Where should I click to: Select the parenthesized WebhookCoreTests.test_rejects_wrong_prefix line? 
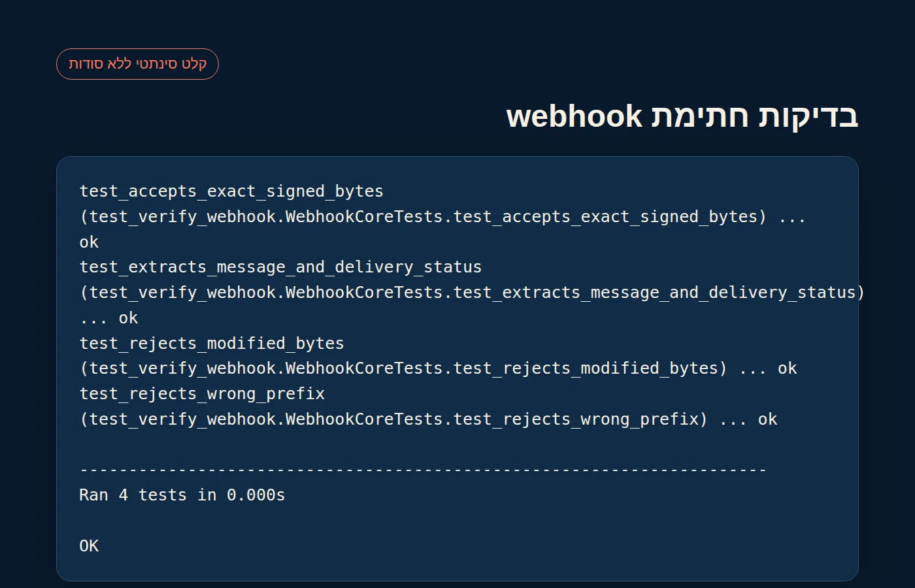tap(428, 419)
